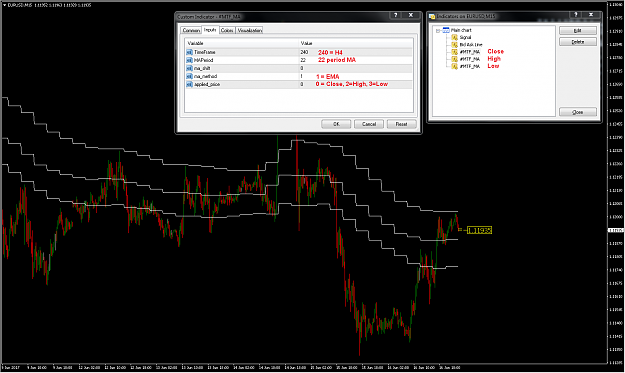This screenshot has width=625, height=373.
Task: Close the Indicators list window with X
Action: [591, 15]
